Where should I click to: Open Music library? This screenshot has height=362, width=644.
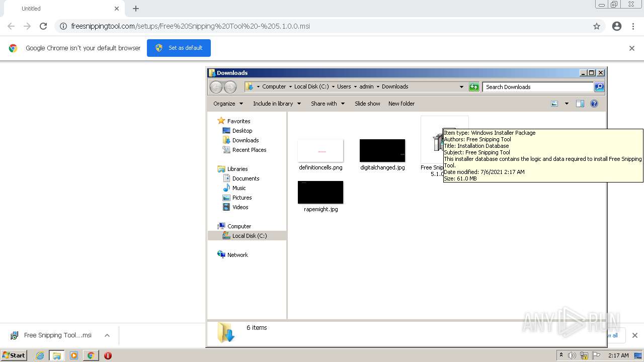[x=239, y=188]
